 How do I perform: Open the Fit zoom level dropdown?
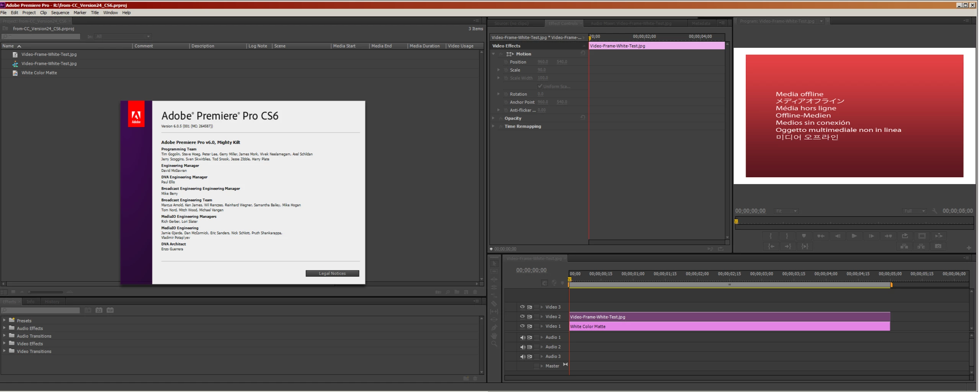point(786,211)
